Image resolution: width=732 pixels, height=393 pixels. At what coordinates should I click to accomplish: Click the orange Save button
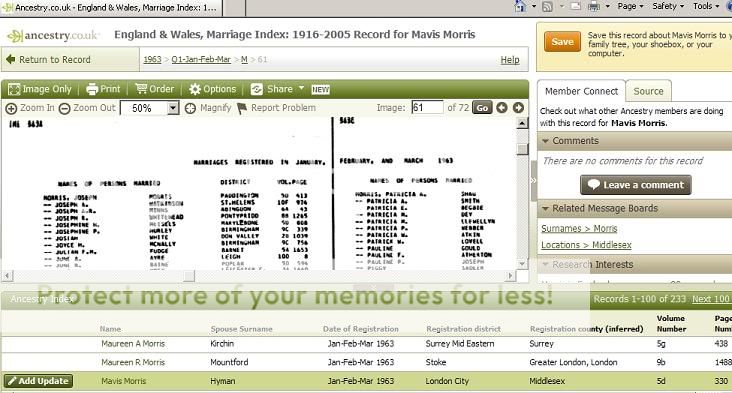point(562,42)
